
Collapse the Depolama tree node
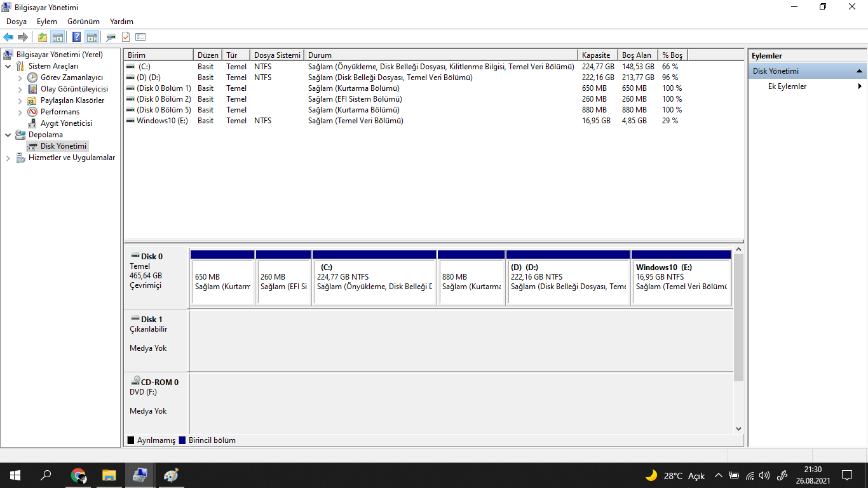click(8, 135)
